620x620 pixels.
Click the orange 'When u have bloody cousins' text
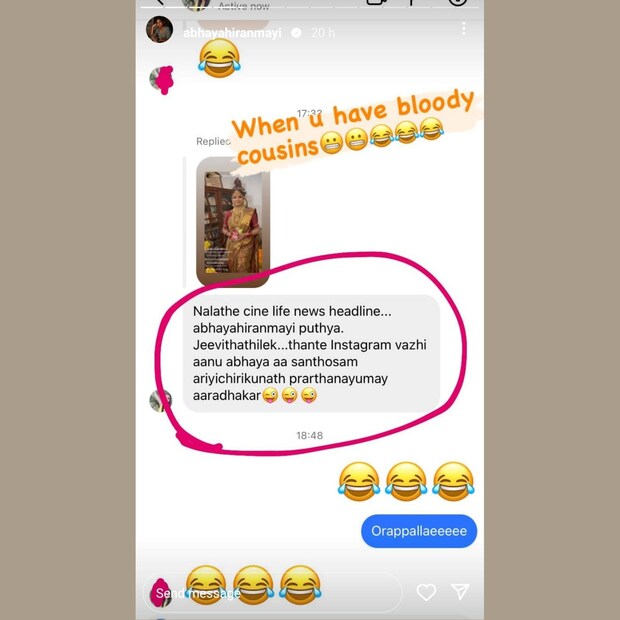[x=352, y=127]
